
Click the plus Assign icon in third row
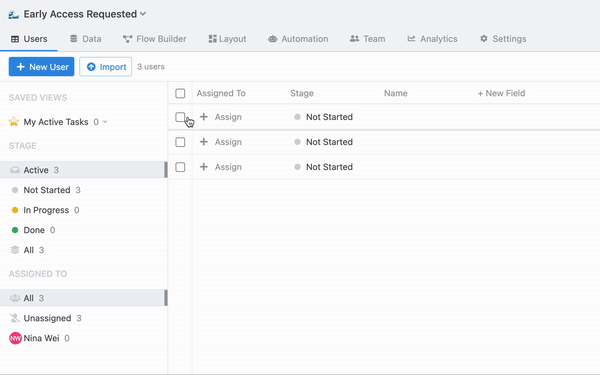click(204, 166)
